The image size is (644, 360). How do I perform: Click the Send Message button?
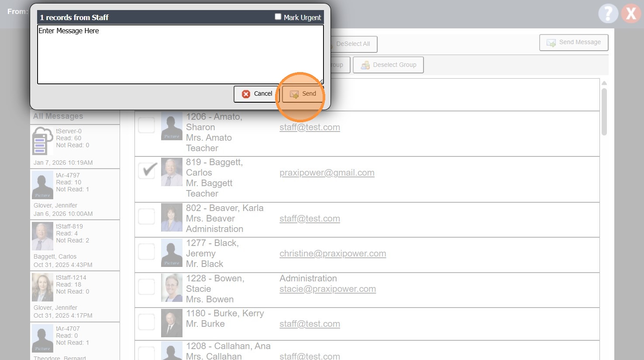[x=574, y=42]
